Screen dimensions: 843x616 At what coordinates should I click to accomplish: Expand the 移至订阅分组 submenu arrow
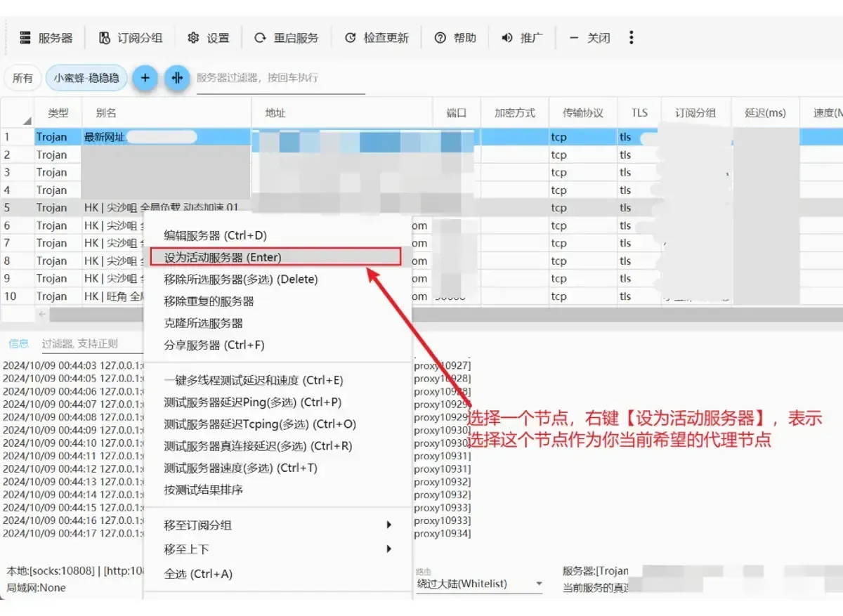(389, 525)
